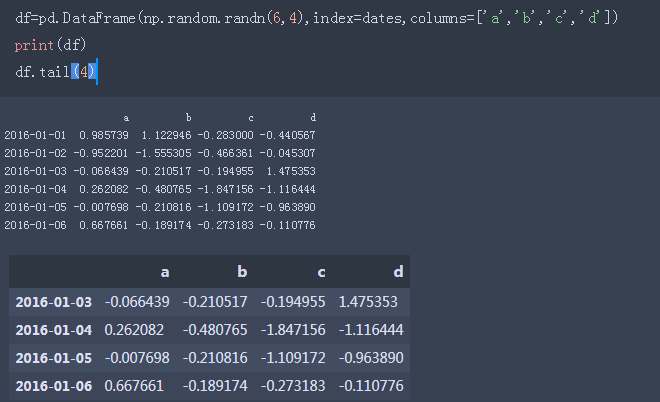Click cell value -0.273183 in rendered table
Image resolution: width=660 pixels, height=402 pixels.
[x=293, y=386]
